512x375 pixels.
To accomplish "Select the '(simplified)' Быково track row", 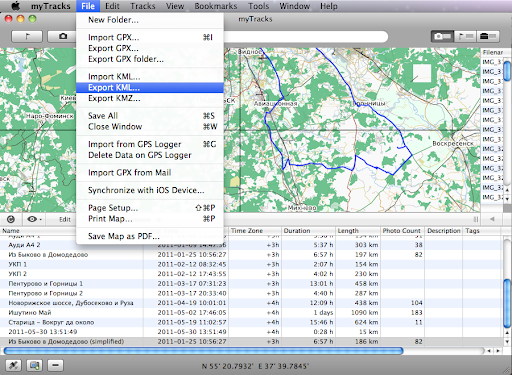I will click(x=251, y=342).
